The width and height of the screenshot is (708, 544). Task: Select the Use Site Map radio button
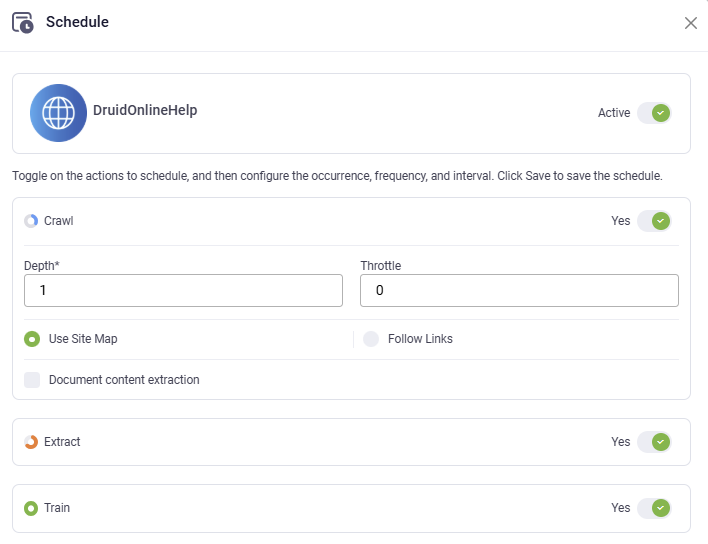point(32,339)
